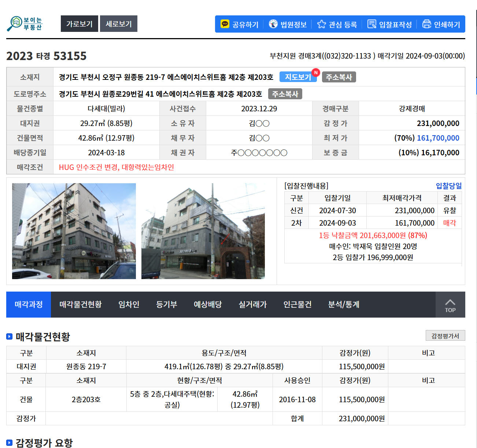Open 법원정보 court information
Viewport: 477px width, 448px height.
[x=288, y=25]
